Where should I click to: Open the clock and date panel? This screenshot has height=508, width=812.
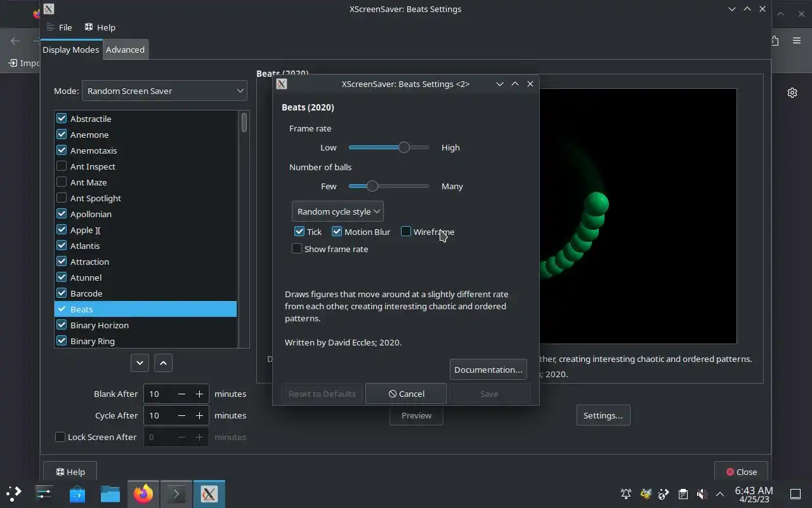(754, 494)
